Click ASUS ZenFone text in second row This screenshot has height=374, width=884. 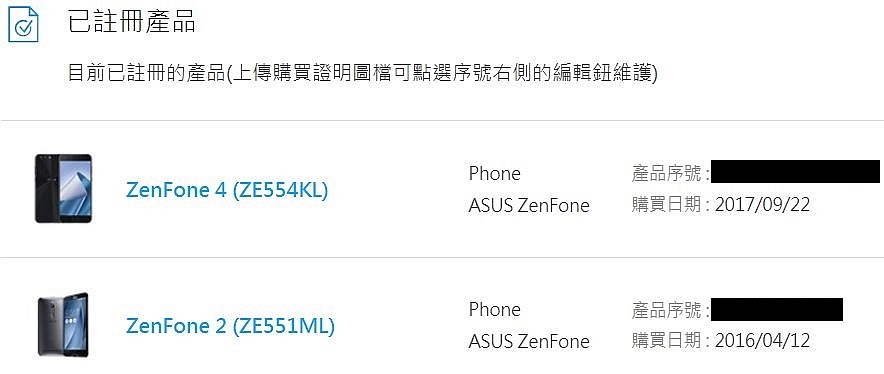point(529,341)
